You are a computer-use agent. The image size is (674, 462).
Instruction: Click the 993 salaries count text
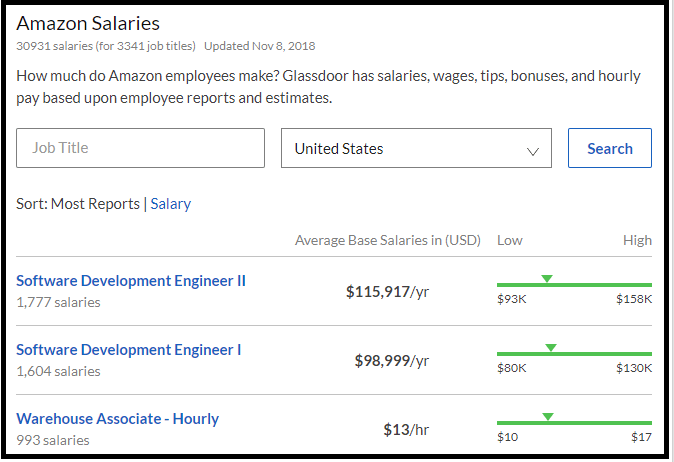(x=53, y=440)
